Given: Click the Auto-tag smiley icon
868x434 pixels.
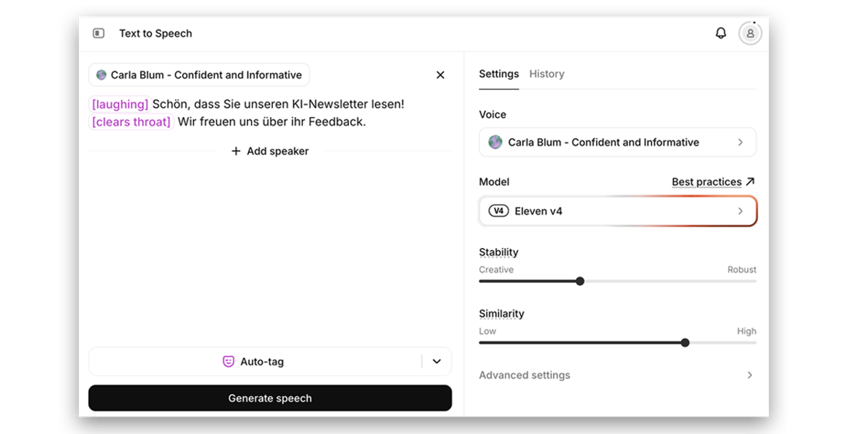Looking at the screenshot, I should [228, 361].
